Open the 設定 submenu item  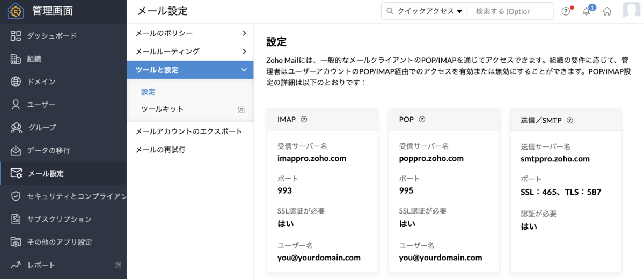[x=148, y=92]
